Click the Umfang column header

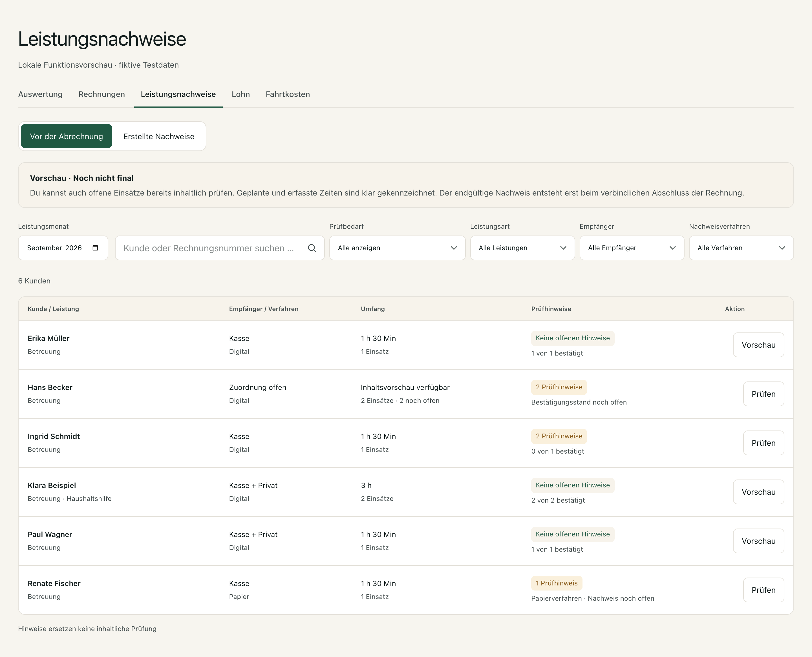(x=373, y=309)
